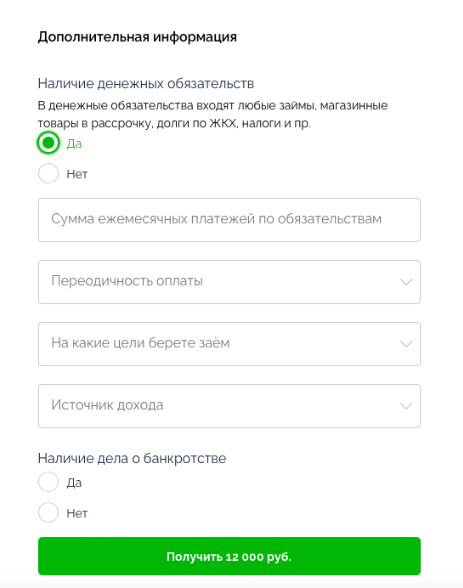Image resolution: width=463 pixels, height=588 pixels.
Task: Click the Нет label text under денежных обязательств
Action: coord(77,174)
